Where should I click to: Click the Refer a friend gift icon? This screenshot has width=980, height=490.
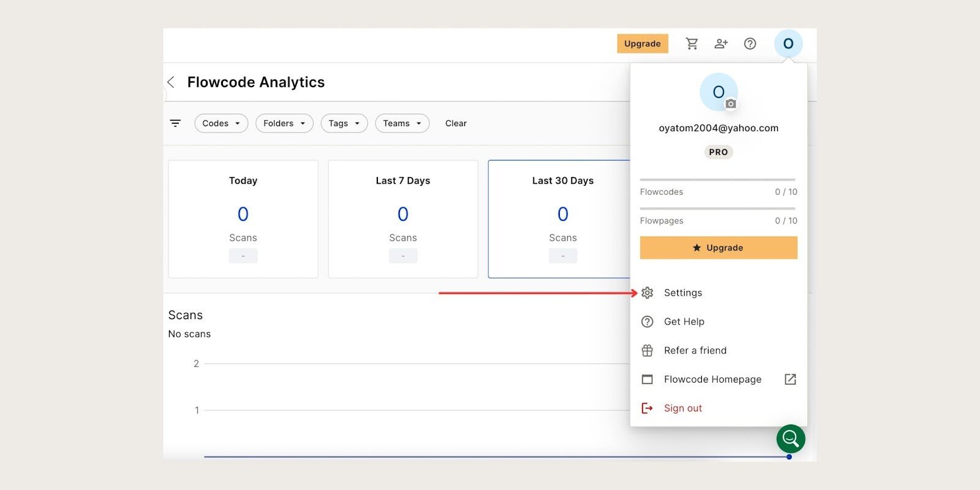pyautogui.click(x=647, y=350)
